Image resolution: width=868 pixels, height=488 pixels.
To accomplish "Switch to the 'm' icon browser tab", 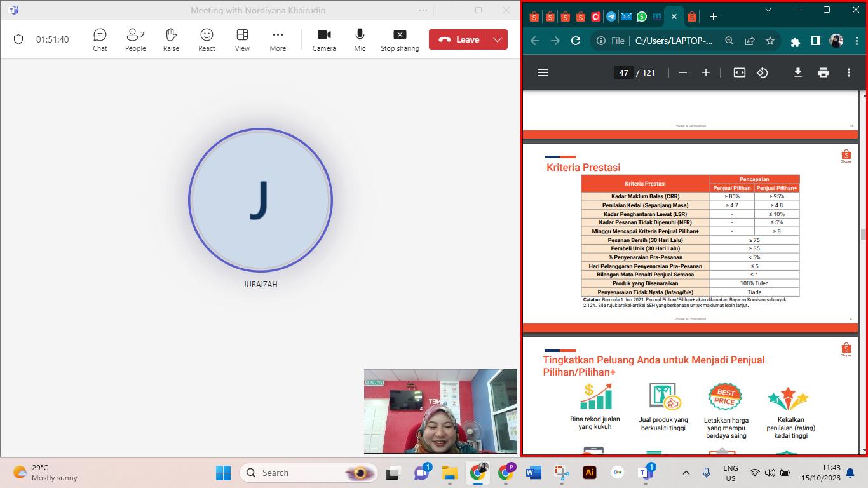I will (657, 17).
